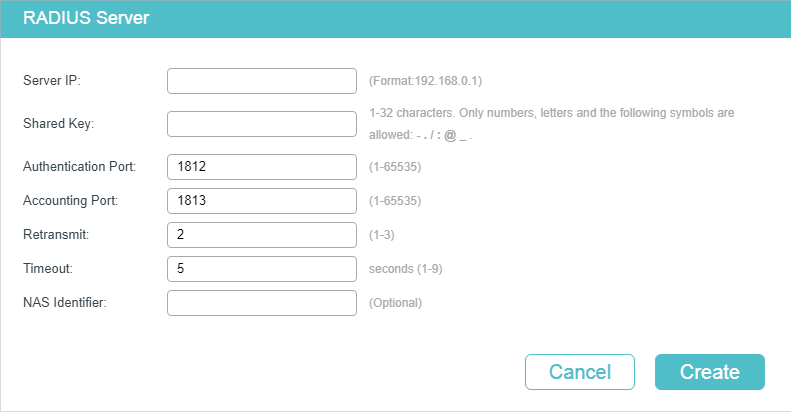Select the Accounting Port field showing 1813

[262, 201]
